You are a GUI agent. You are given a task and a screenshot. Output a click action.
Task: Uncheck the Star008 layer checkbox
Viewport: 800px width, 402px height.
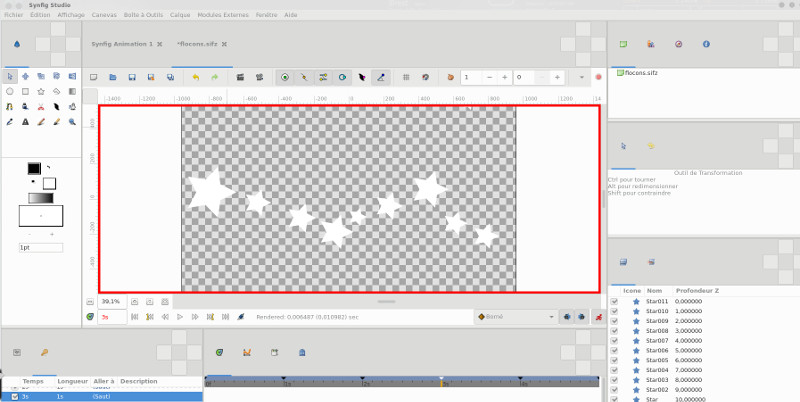click(x=614, y=330)
